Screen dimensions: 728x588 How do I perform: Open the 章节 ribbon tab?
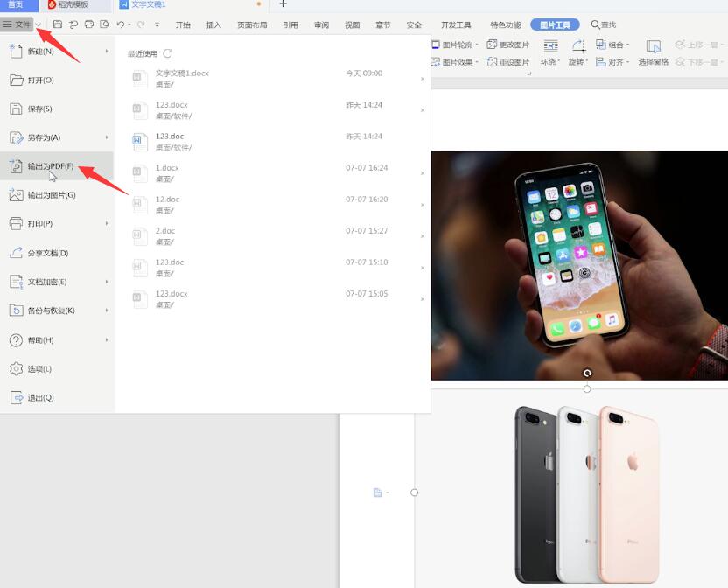383,24
